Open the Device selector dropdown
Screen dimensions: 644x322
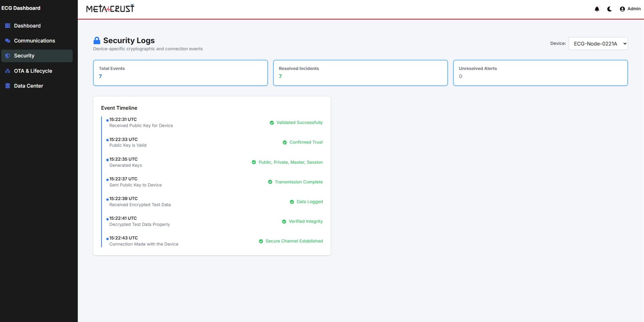tap(598, 43)
